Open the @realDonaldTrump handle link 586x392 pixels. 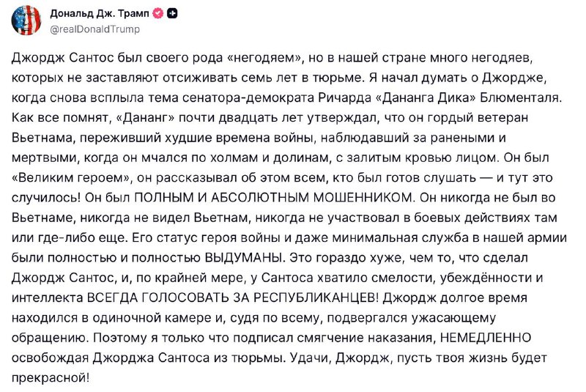point(94,29)
